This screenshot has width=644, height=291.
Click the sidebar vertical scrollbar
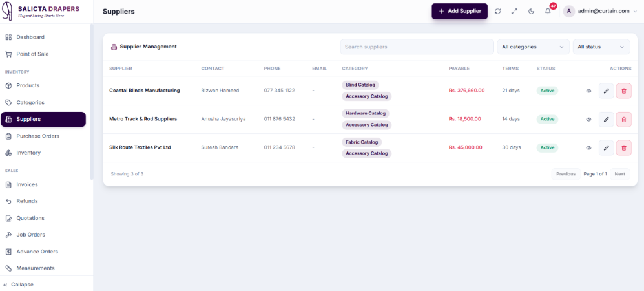click(x=92, y=102)
